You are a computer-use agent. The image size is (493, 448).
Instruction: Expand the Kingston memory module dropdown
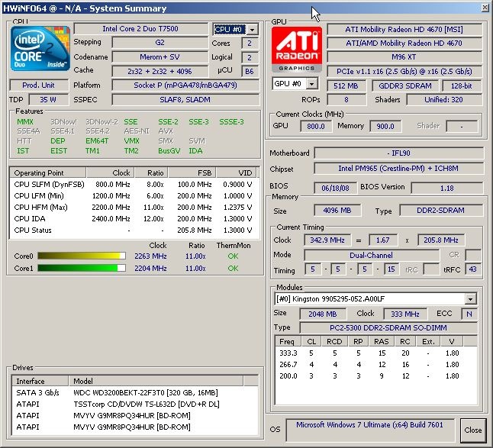[x=470, y=298]
